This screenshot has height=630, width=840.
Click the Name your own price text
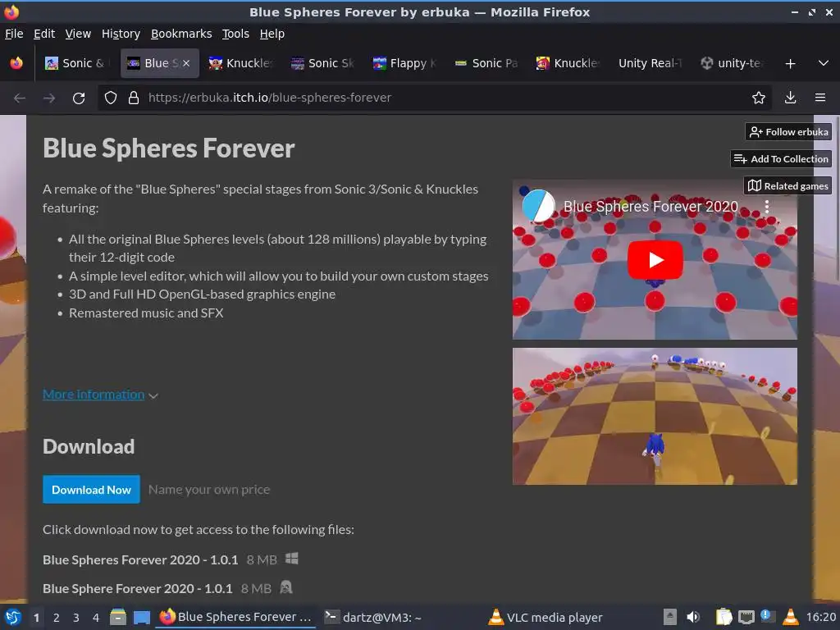(x=209, y=490)
